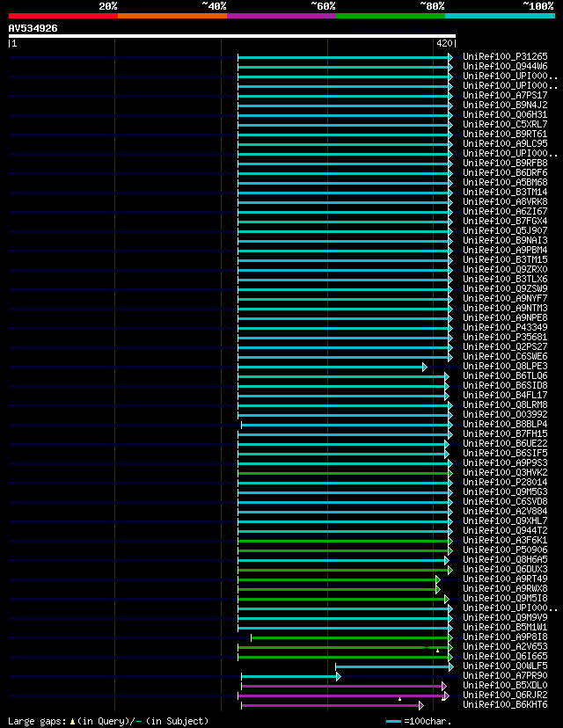Image resolution: width=563 pixels, height=728 pixels.
Task: Click the UniRef100_A9LC95 text
Action: click(505, 143)
